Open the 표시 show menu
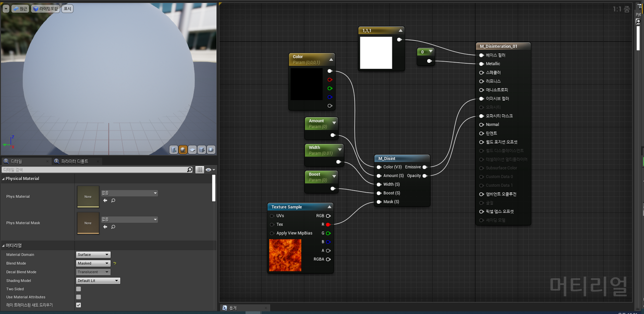Screen dimensions: 644x314 click(x=67, y=9)
